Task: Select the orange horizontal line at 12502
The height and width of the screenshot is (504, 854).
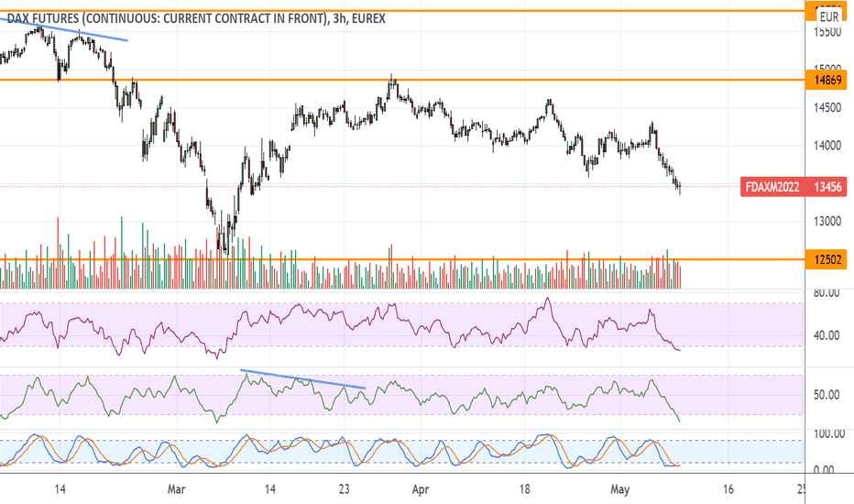Action: pos(402,260)
